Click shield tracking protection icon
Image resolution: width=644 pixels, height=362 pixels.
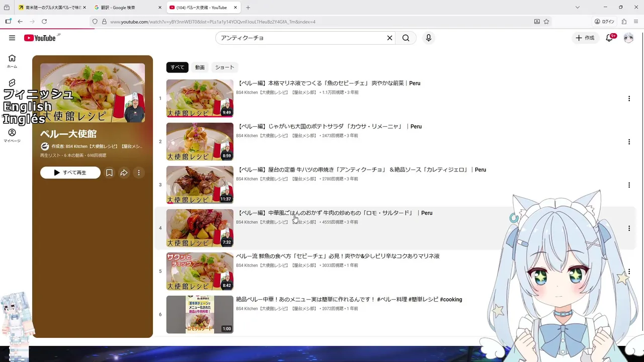pyautogui.click(x=95, y=22)
